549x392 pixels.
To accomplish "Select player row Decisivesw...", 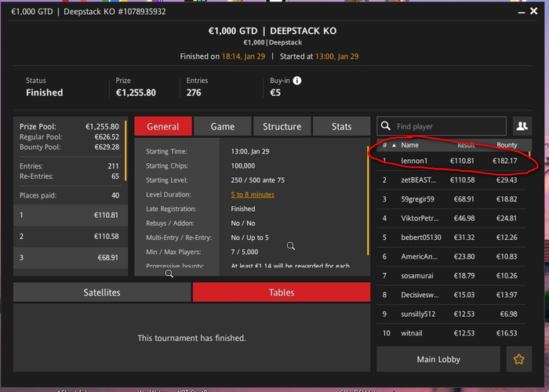I will click(452, 295).
